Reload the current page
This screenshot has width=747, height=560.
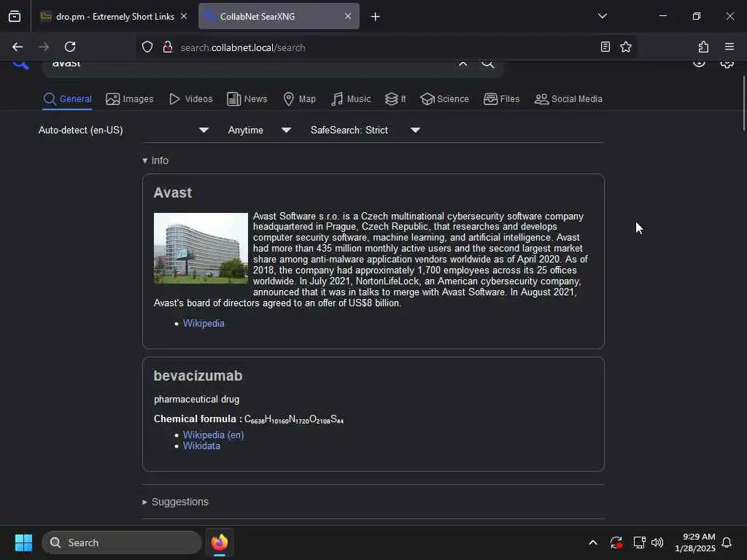70,47
